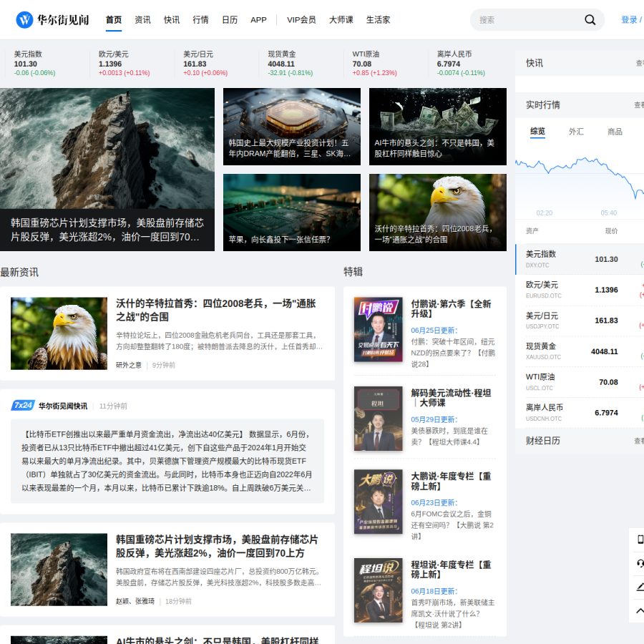Viewport: 644px width, 644px height.
Task: Click author 研外之意
Action: click(x=129, y=365)
